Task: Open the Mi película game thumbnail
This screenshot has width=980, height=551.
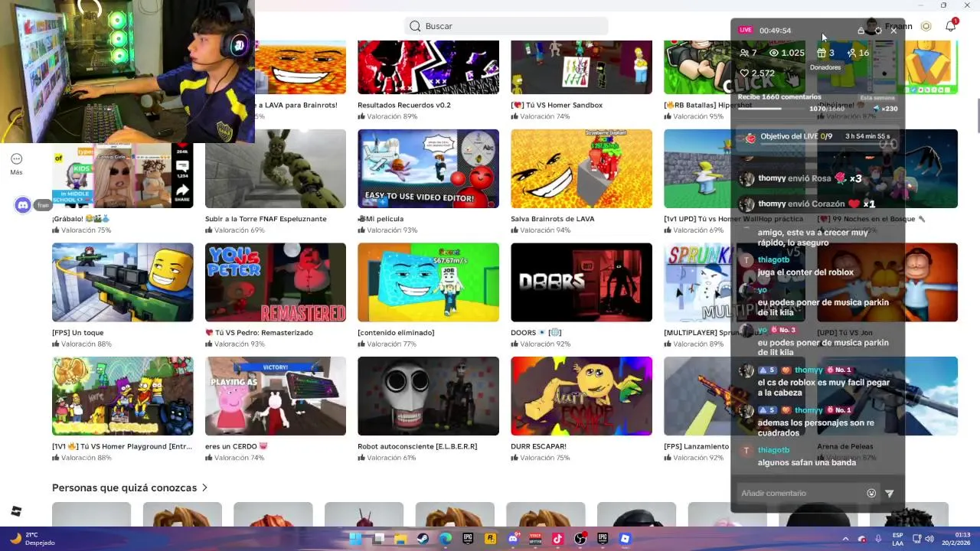Action: [428, 169]
